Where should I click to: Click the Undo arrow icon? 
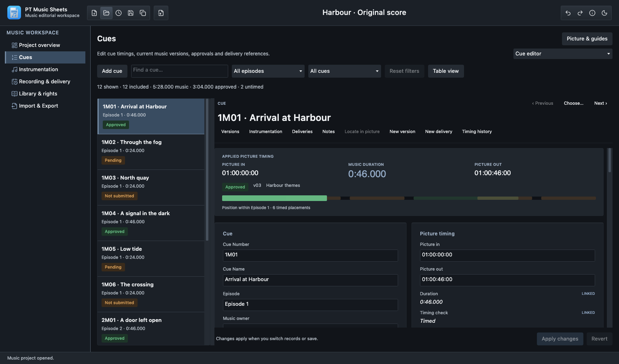click(x=568, y=13)
